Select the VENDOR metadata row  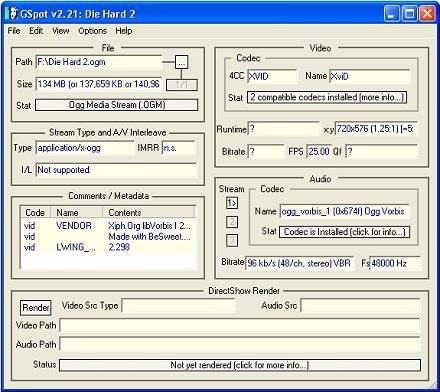coord(108,226)
